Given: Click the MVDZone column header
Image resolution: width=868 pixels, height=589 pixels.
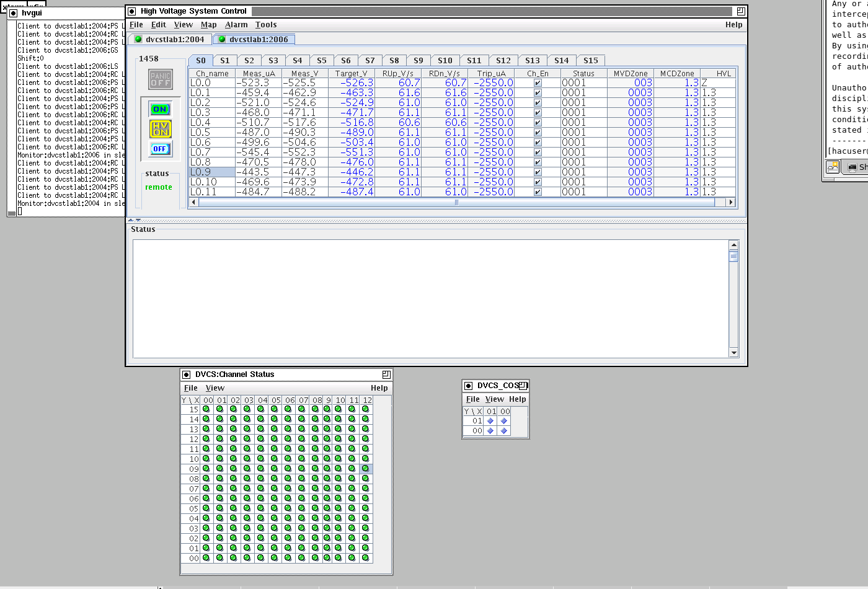Looking at the screenshot, I should coord(631,73).
